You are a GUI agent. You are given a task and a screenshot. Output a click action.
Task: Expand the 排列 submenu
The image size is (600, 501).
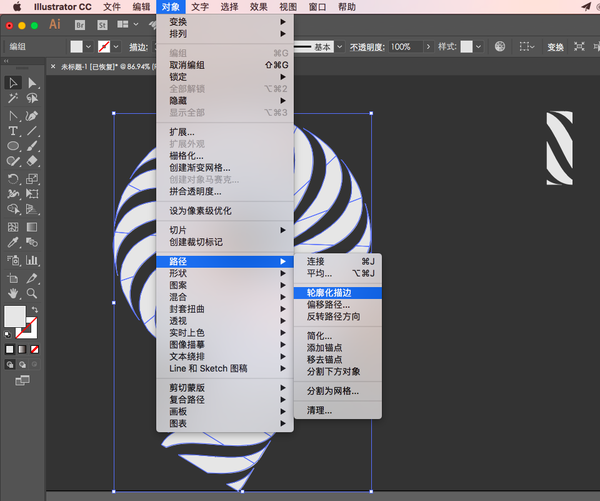(x=225, y=34)
